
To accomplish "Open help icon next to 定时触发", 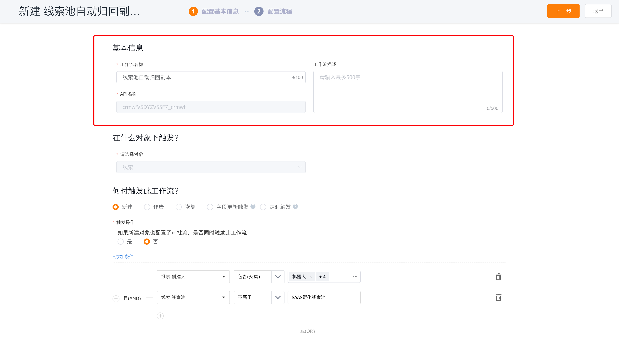I will [295, 207].
